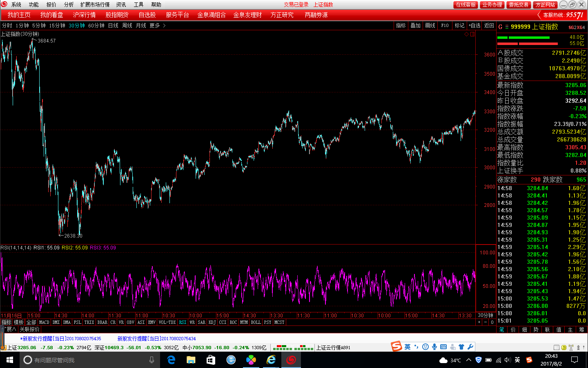Click the red G icon beside 999999
Screen dimensions: 588x368
tap(500, 27)
